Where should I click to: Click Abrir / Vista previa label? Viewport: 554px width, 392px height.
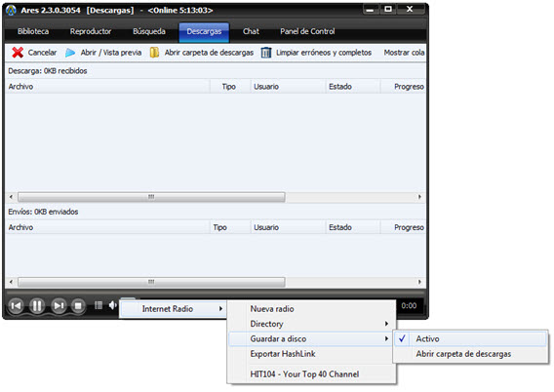coord(111,53)
